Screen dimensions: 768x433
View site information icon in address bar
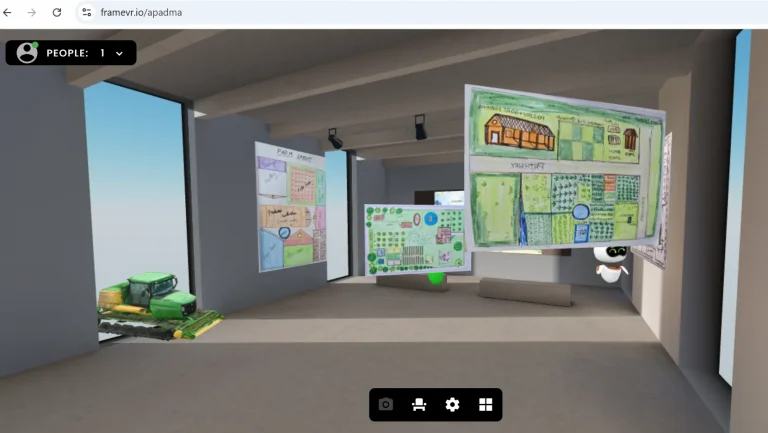87,12
